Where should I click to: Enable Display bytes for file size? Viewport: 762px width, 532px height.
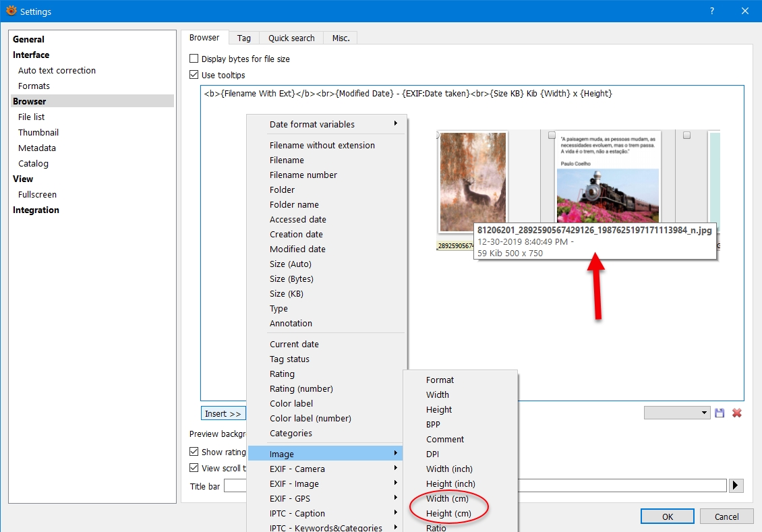(x=194, y=59)
